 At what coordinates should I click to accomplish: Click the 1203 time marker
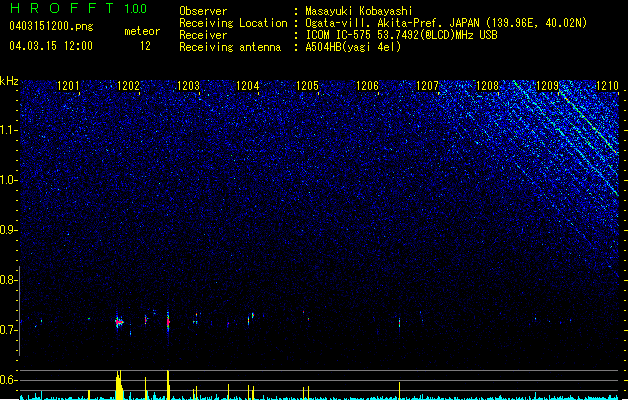(x=188, y=86)
